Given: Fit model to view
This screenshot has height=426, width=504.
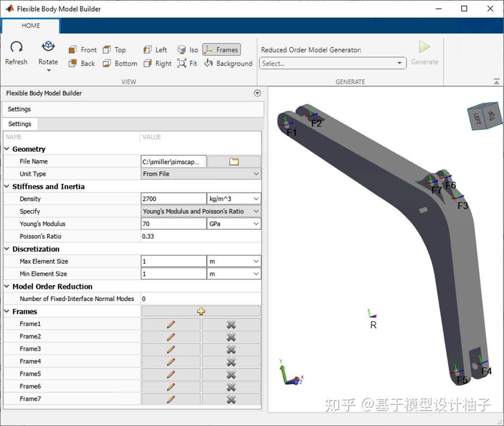Looking at the screenshot, I should click(188, 64).
